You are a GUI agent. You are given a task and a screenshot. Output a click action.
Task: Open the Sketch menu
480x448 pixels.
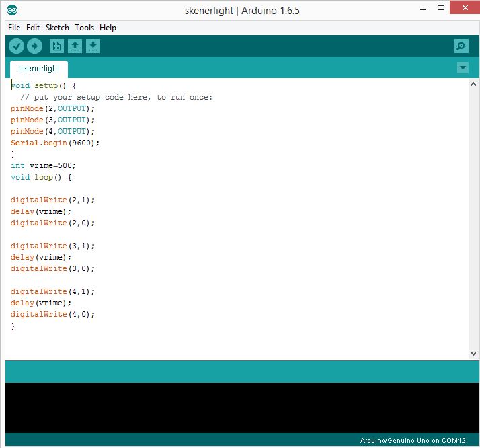(x=57, y=28)
